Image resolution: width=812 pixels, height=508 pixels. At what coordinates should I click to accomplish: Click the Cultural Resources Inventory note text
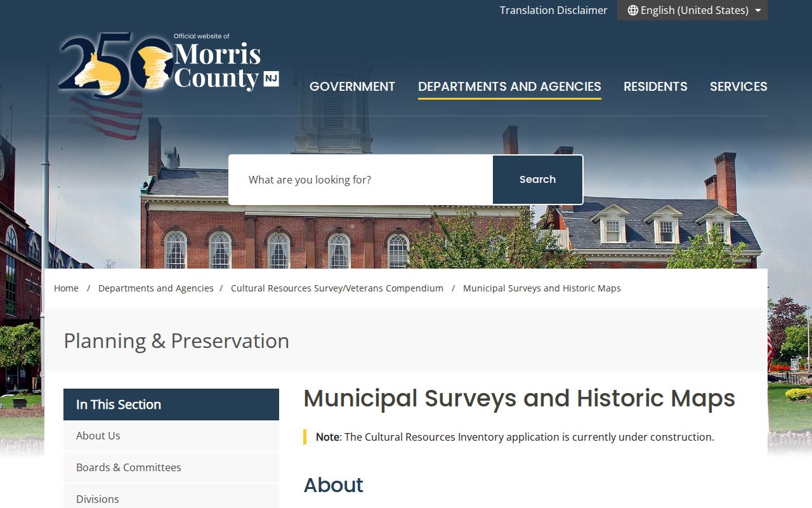515,437
